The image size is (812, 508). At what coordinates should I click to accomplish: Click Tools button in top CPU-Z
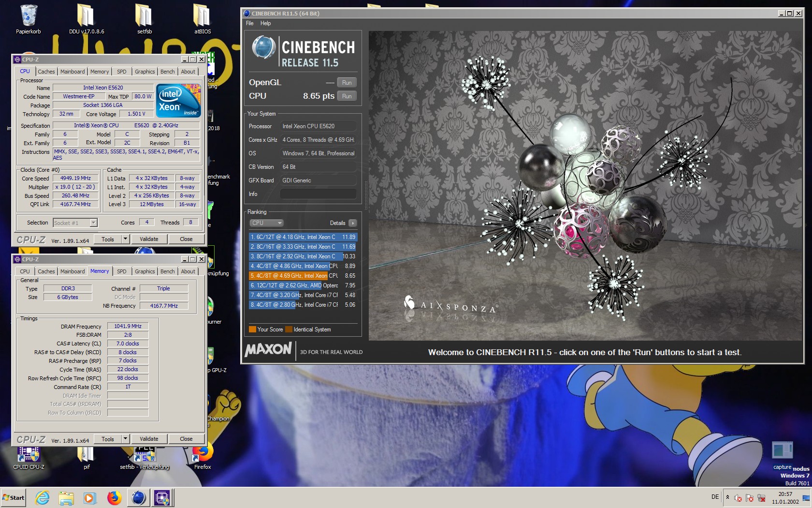pyautogui.click(x=108, y=239)
